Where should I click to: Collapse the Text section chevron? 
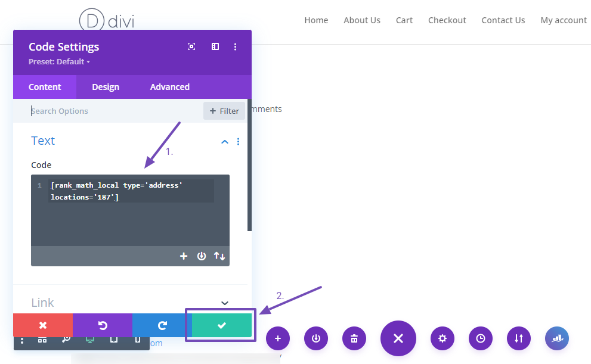(x=225, y=142)
